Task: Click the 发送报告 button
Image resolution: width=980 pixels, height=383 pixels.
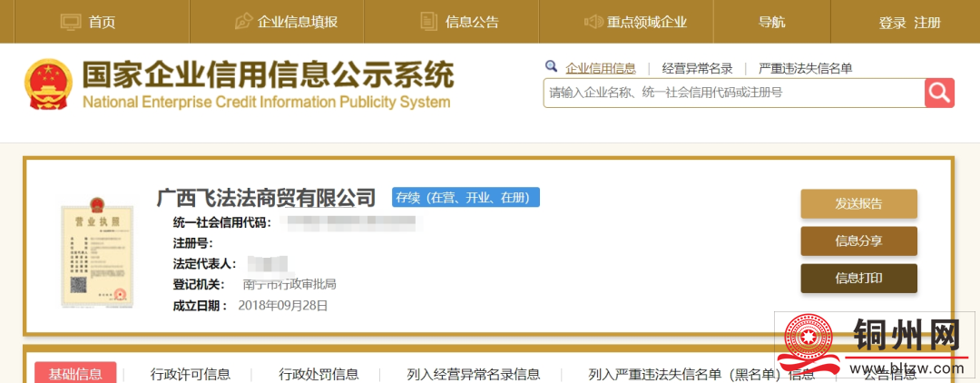Action: pos(858,203)
